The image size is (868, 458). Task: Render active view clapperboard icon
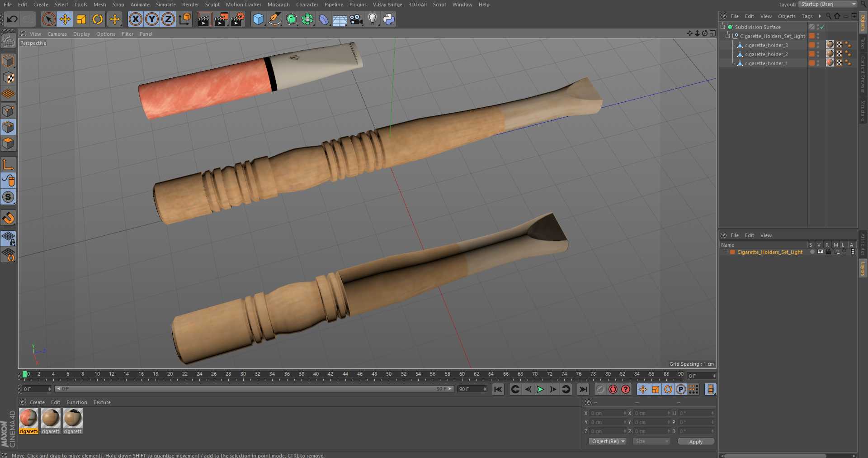[x=204, y=19]
